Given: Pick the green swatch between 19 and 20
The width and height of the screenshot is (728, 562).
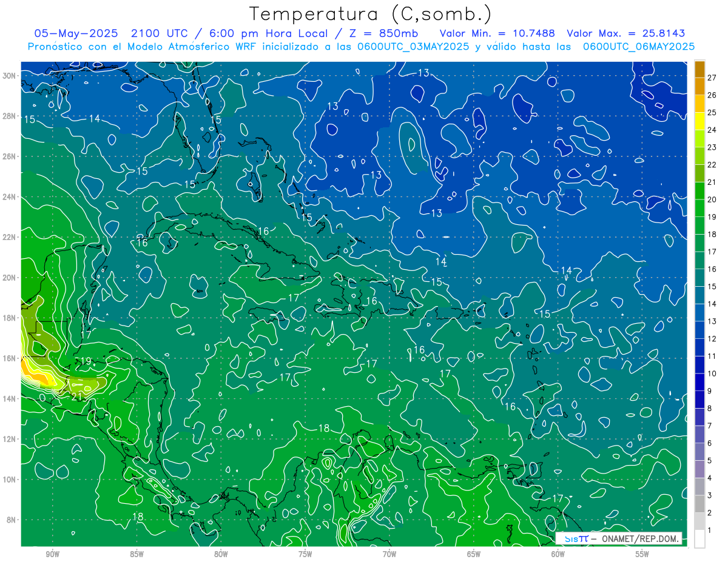Looking at the screenshot, I should [x=699, y=209].
